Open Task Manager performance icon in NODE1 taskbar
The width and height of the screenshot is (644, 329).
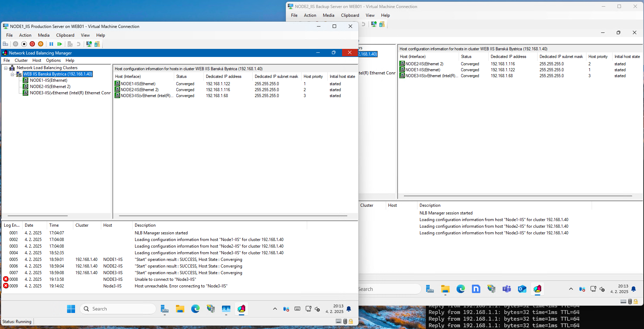[x=226, y=309]
